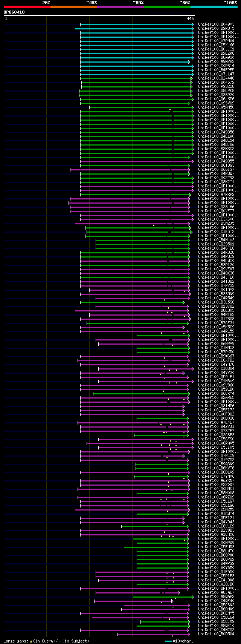241x644 pixels.
Task: Click the UniRef100_O24448 label
Action: tap(216, 78)
